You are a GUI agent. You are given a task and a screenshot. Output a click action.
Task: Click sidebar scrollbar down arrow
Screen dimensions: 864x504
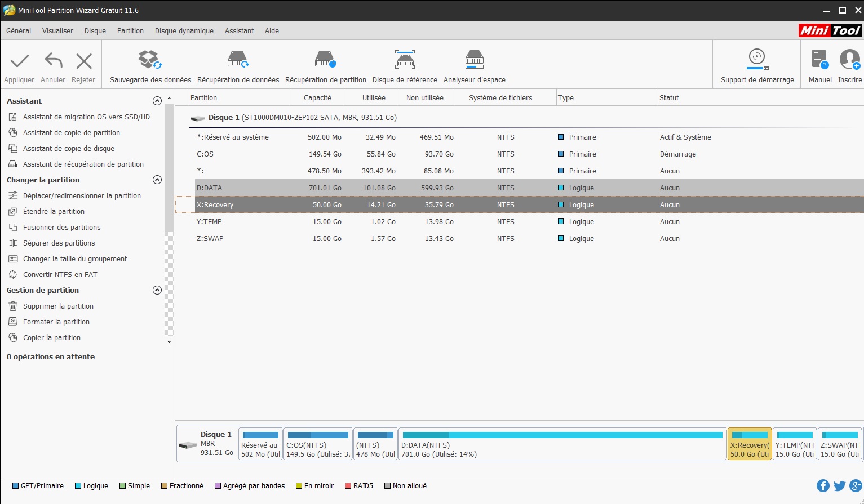(169, 342)
